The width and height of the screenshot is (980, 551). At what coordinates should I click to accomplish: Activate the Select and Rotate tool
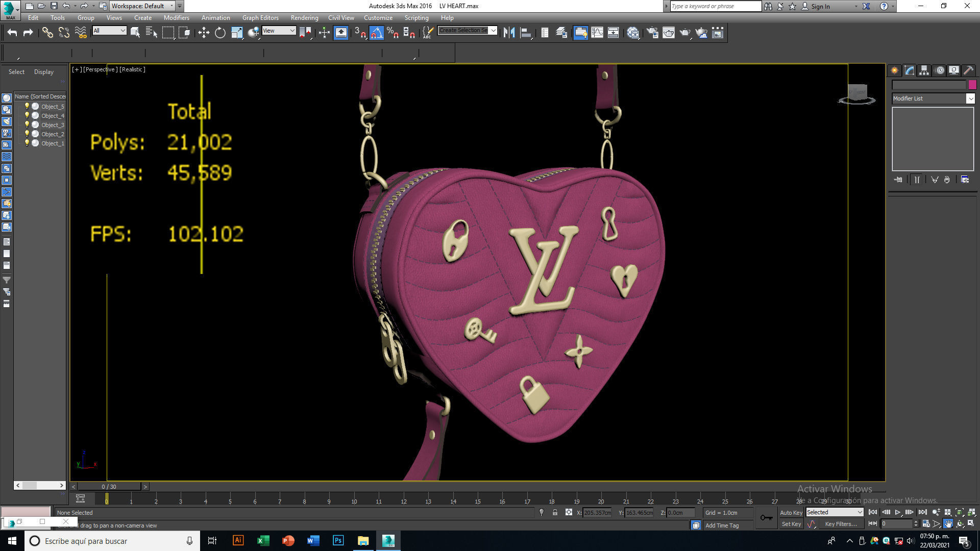pyautogui.click(x=220, y=33)
